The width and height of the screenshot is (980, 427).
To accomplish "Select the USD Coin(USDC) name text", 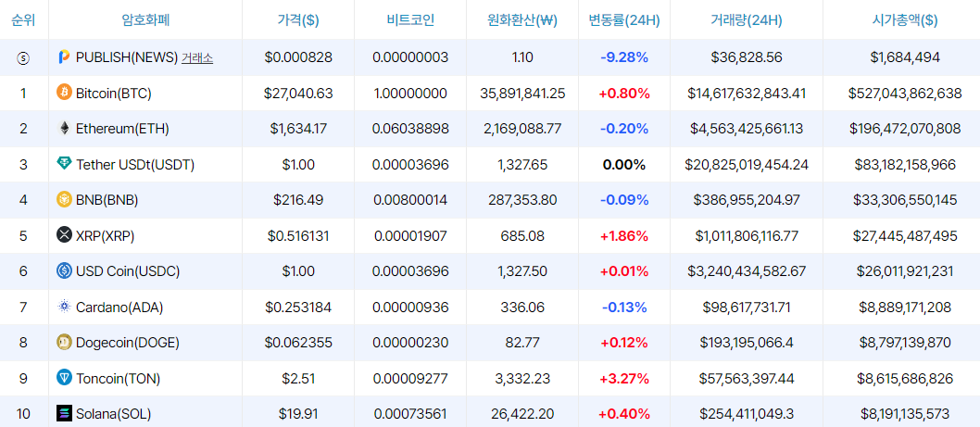I will (x=128, y=271).
